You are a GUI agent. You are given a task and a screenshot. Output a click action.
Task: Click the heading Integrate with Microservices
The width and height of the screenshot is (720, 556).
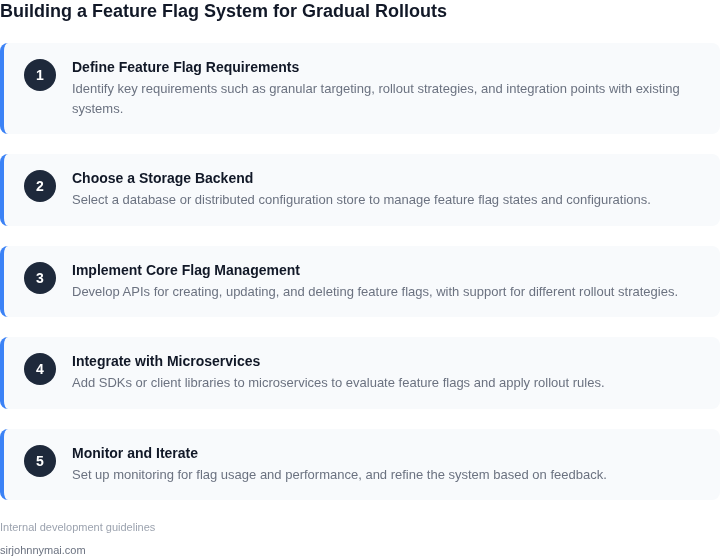(166, 361)
